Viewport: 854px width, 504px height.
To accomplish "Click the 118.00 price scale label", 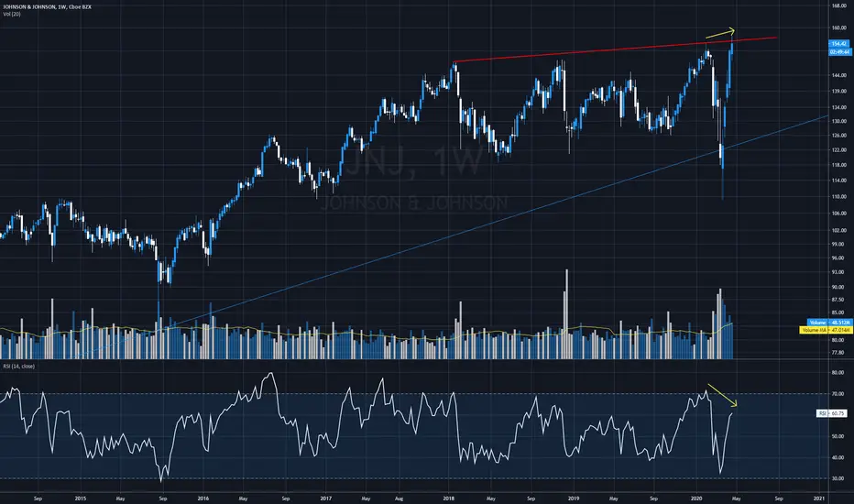I will pyautogui.click(x=838, y=165).
